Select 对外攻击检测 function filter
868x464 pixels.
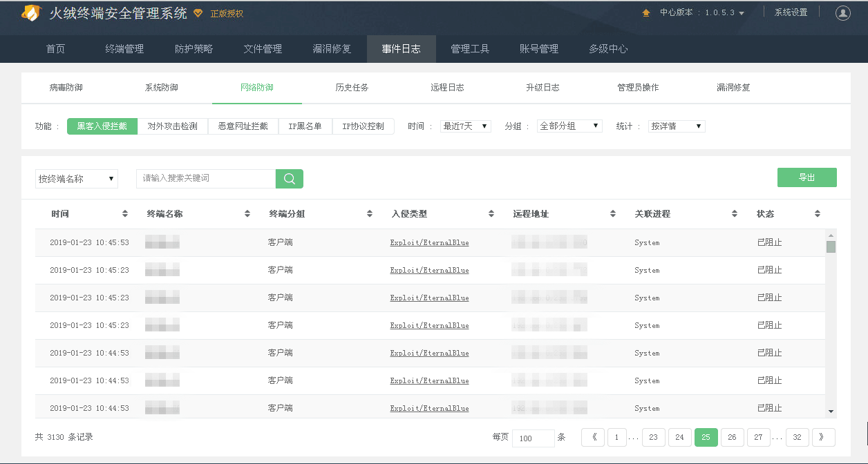[x=172, y=126]
